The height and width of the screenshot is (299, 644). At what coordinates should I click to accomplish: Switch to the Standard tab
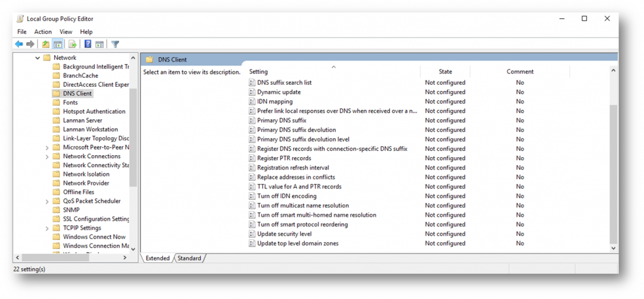[x=189, y=258]
